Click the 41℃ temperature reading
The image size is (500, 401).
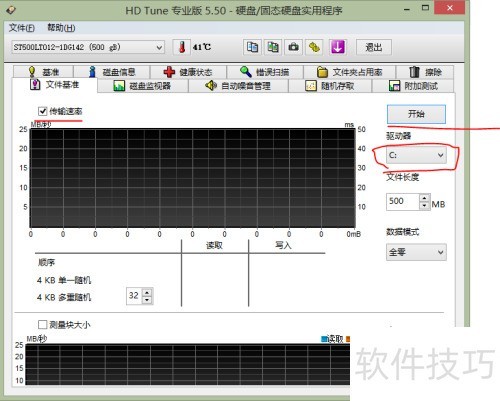click(202, 47)
